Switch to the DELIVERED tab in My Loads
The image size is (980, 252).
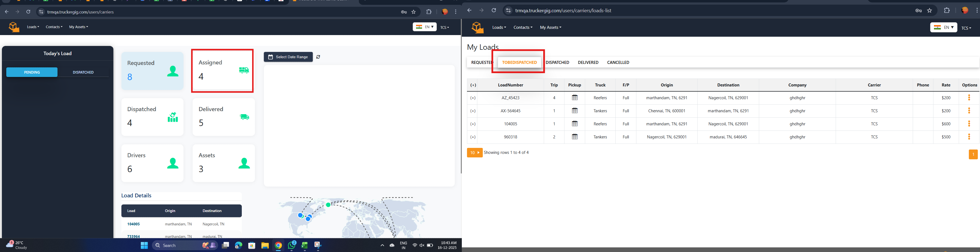tap(588, 62)
